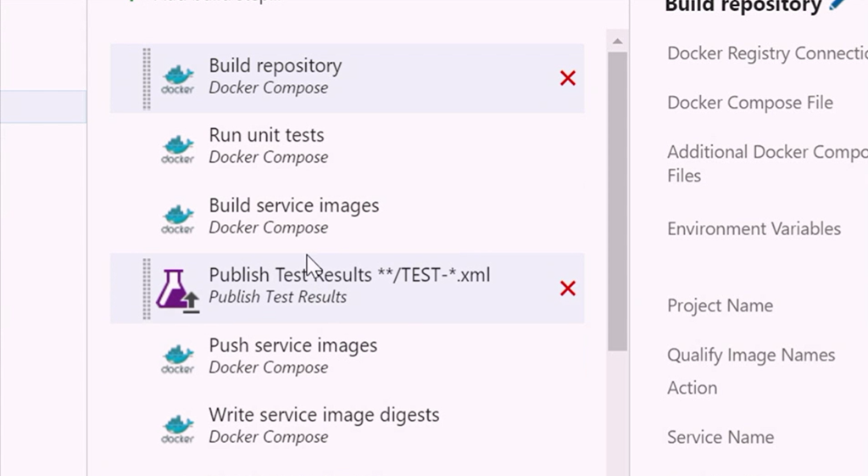The width and height of the screenshot is (868, 476).
Task: Open the Write service image digests step
Action: click(324, 425)
